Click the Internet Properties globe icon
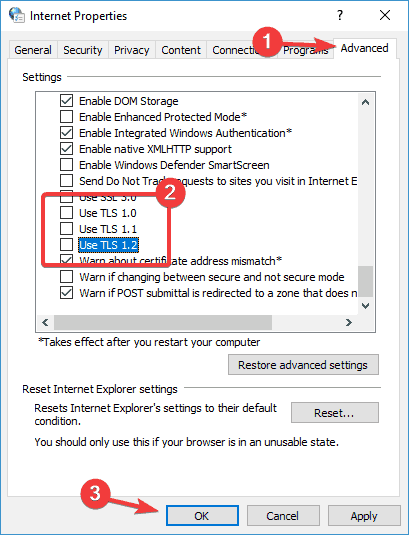 pyautogui.click(x=16, y=15)
